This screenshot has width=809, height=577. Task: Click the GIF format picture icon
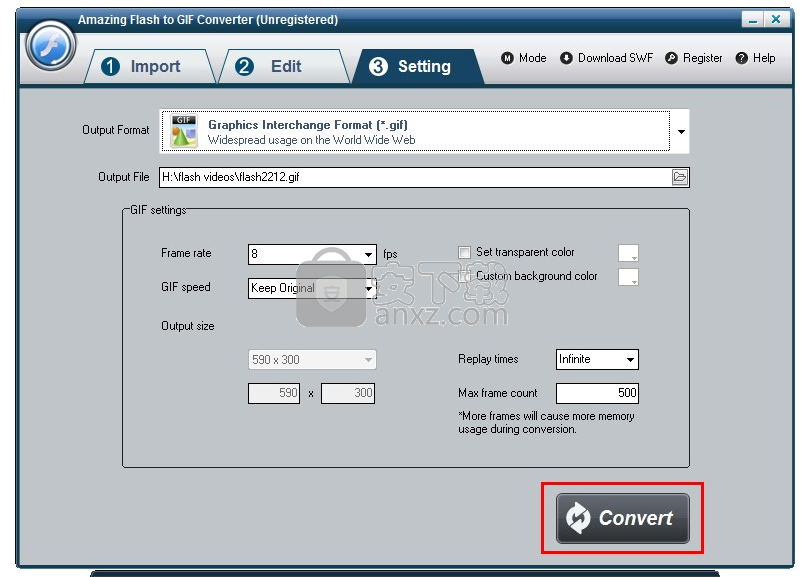click(184, 131)
